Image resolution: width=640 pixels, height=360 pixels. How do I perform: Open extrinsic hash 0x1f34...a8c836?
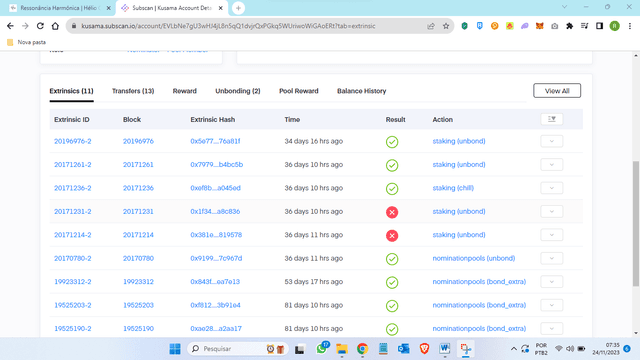click(215, 211)
